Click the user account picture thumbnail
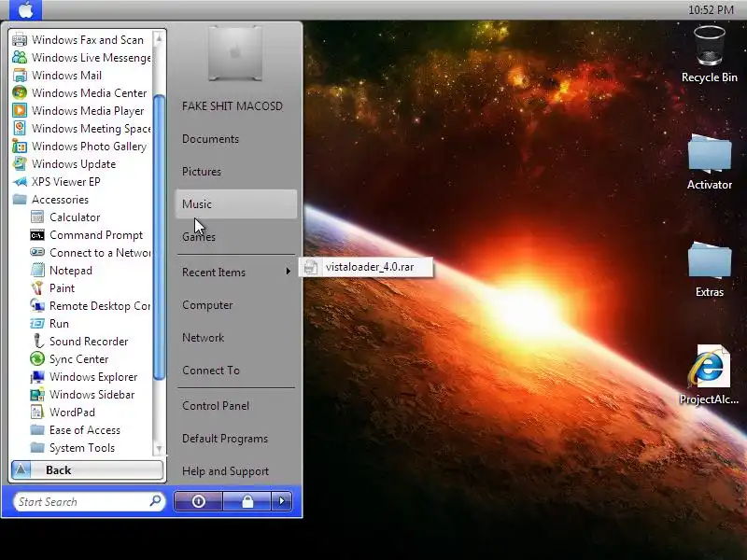 tap(235, 53)
